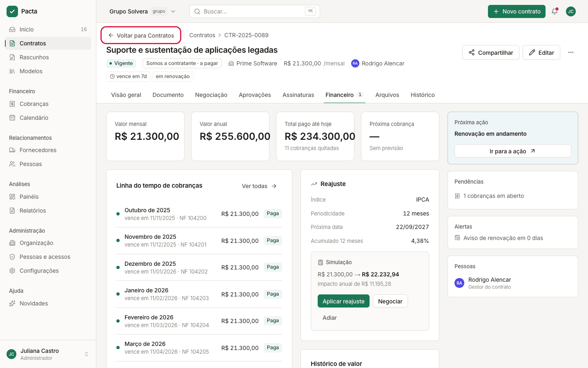The image size is (588, 368).
Task: Open Início in the sidebar
Action: tap(48, 29)
